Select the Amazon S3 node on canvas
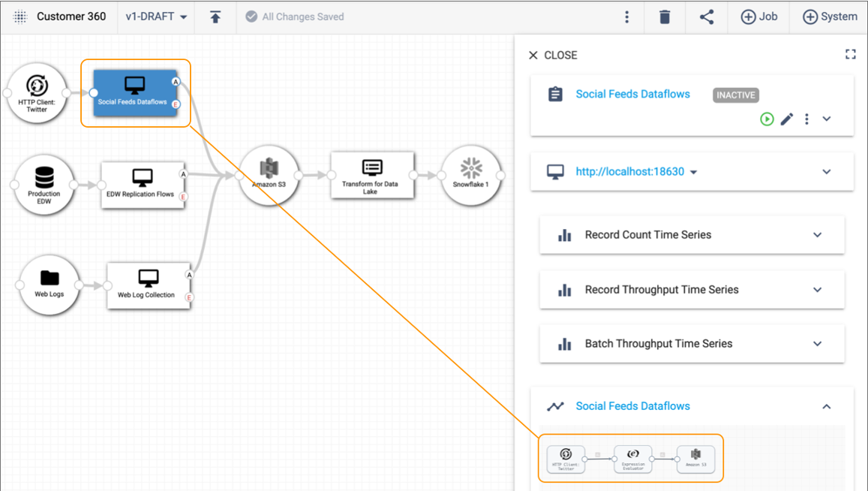This screenshot has width=868, height=491. pos(269,175)
